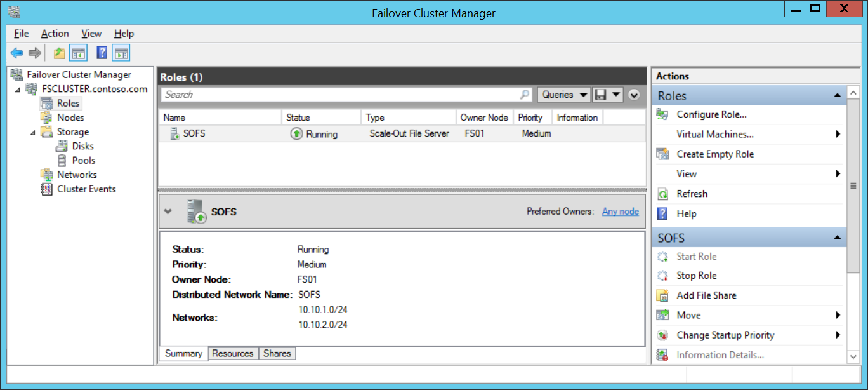
Task: Click the Any node preferred owners link
Action: tap(621, 212)
